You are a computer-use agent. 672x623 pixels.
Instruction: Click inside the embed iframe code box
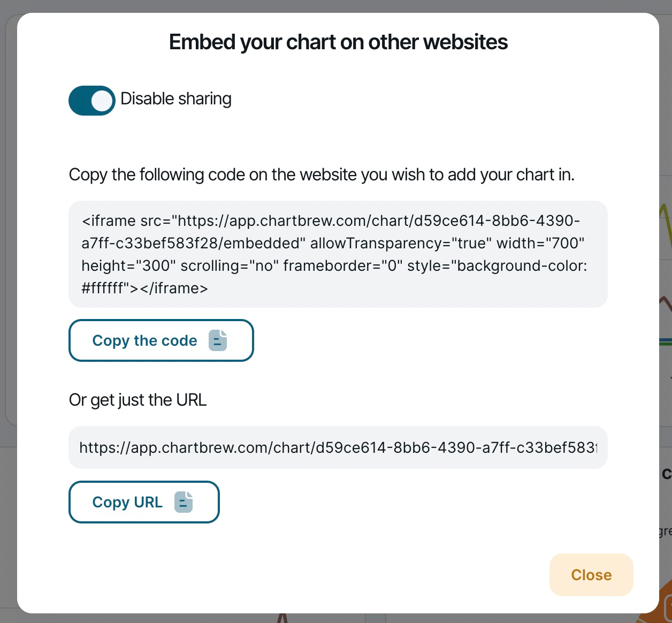(337, 254)
